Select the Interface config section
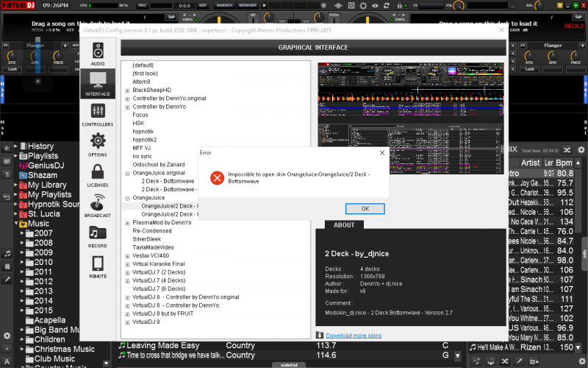 [98, 84]
